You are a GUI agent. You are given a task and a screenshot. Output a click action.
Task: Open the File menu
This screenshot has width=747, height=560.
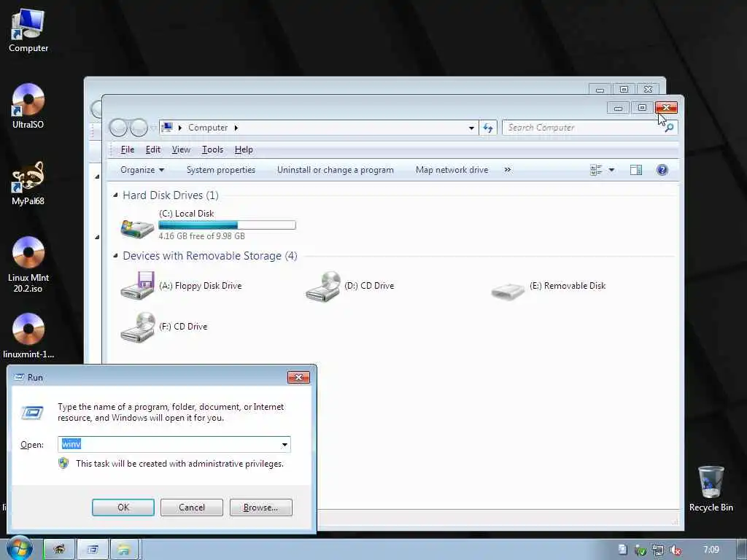click(127, 149)
